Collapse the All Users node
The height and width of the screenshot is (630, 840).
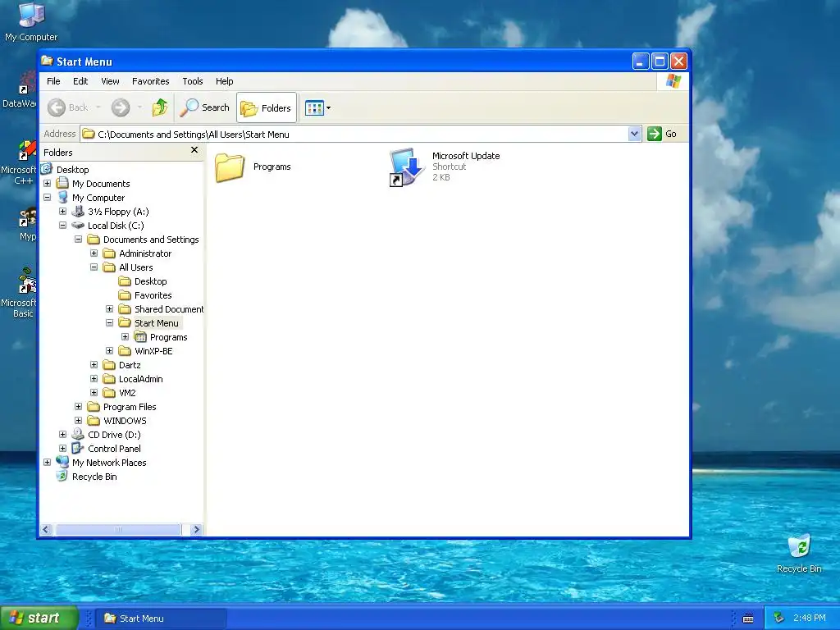pos(94,267)
